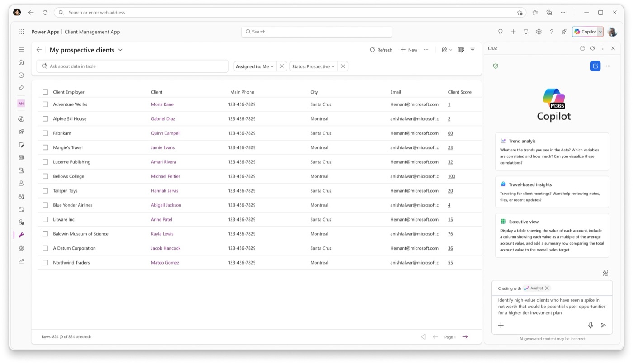
Task: Click the back arrow beside view title
Action: 39,50
